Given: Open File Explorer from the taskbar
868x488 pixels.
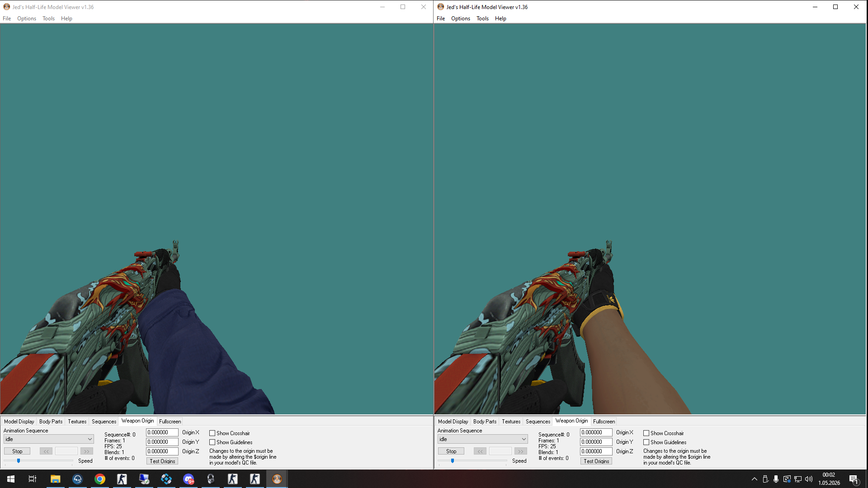Looking at the screenshot, I should click(x=55, y=479).
